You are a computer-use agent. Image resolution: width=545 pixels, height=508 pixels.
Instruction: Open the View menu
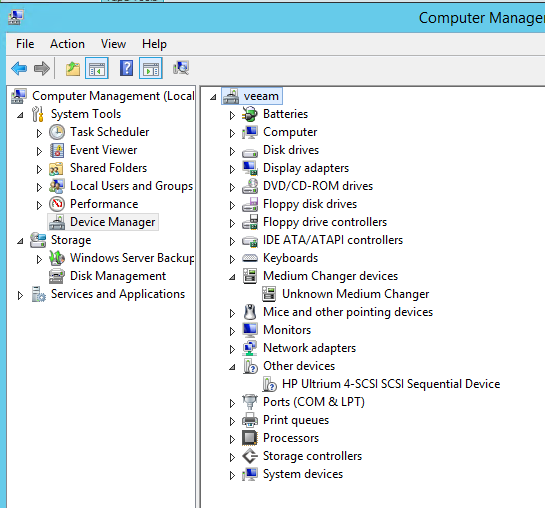coord(113,44)
